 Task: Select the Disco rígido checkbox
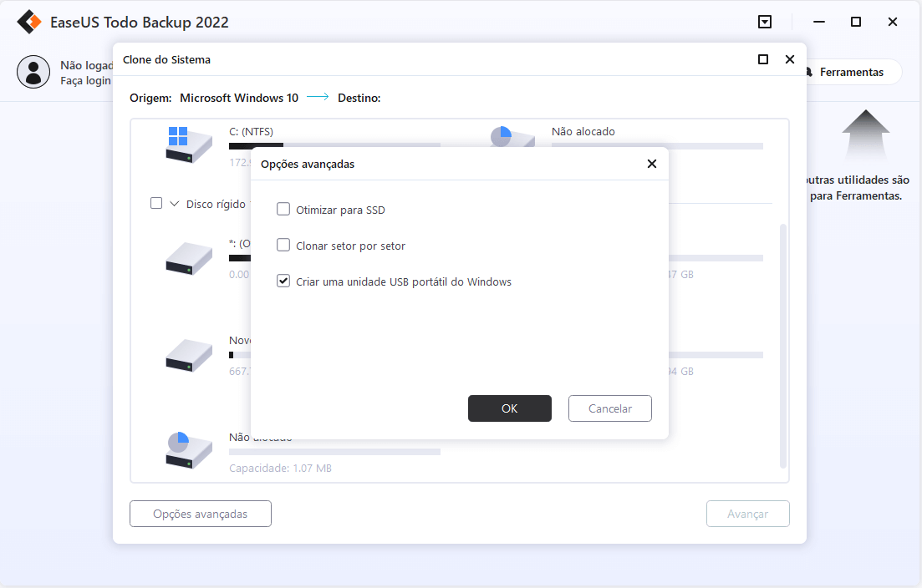(156, 203)
